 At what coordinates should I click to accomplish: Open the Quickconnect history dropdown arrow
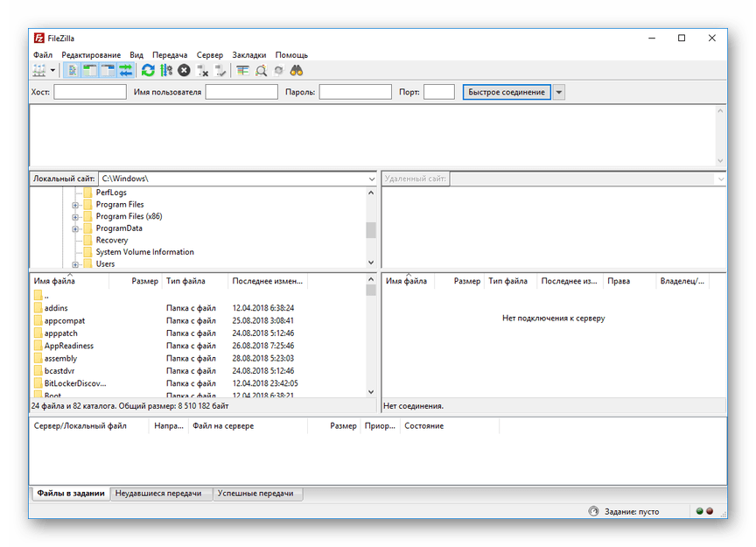[559, 92]
